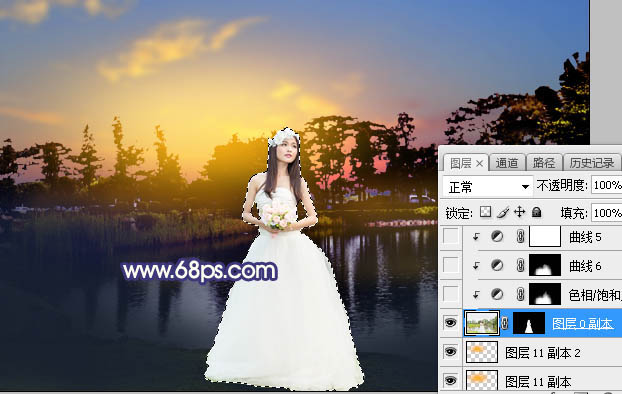Click mask link icon on 色相/饱和 layer

click(520, 294)
